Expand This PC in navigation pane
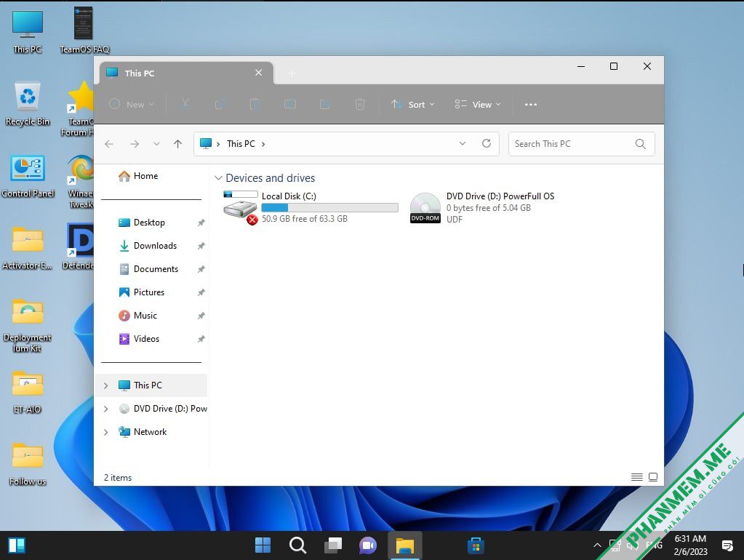This screenshot has height=560, width=744. [105, 385]
